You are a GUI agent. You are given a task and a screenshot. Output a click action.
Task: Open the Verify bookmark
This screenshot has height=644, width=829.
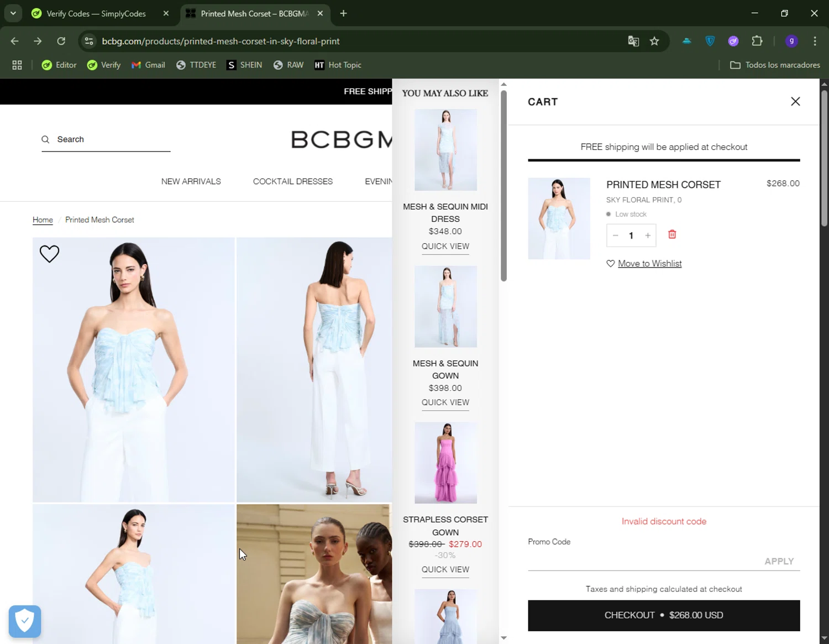(x=104, y=65)
